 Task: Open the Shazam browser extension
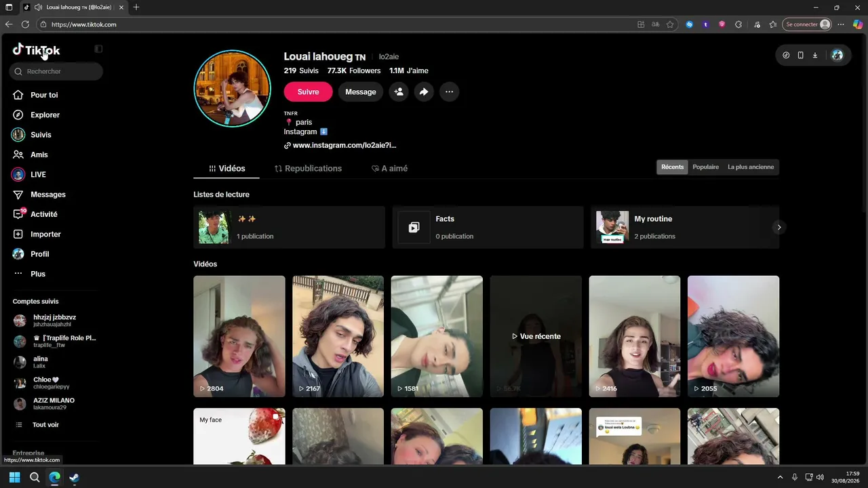pos(690,24)
